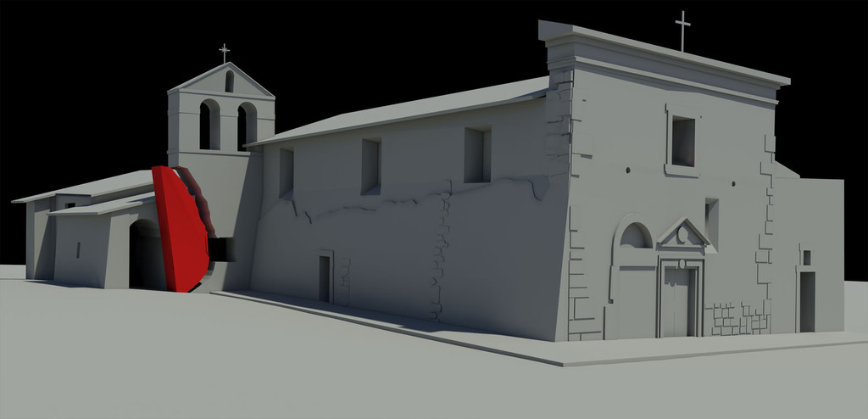The width and height of the screenshot is (868, 419).
Task: Click the middle window on side wall
Action: [370, 166]
